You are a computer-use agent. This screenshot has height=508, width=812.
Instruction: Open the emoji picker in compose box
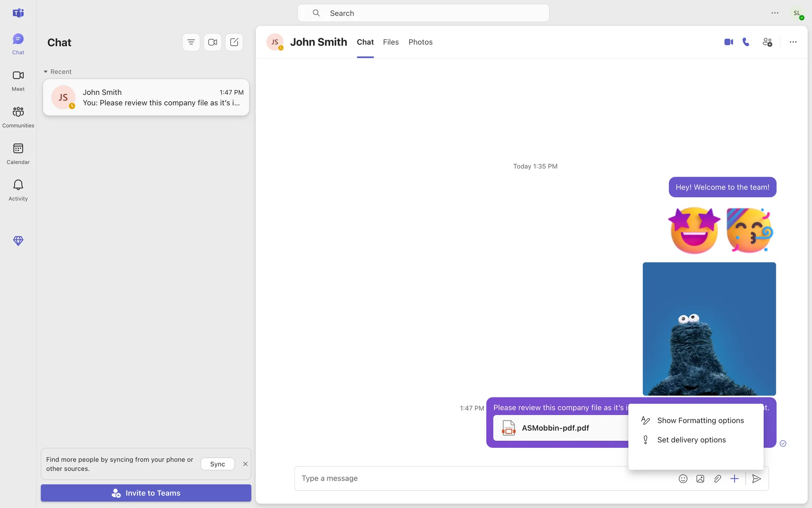(x=683, y=478)
